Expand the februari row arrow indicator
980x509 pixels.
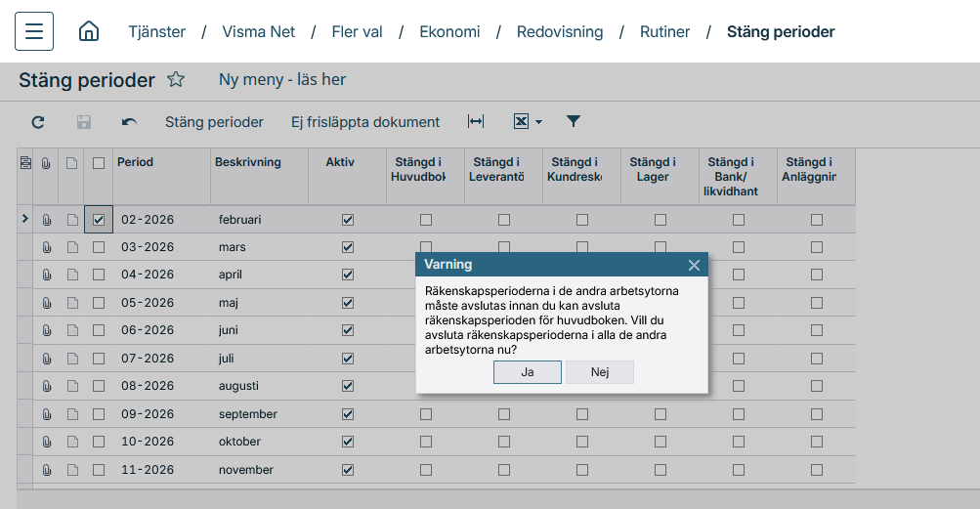(x=25, y=219)
